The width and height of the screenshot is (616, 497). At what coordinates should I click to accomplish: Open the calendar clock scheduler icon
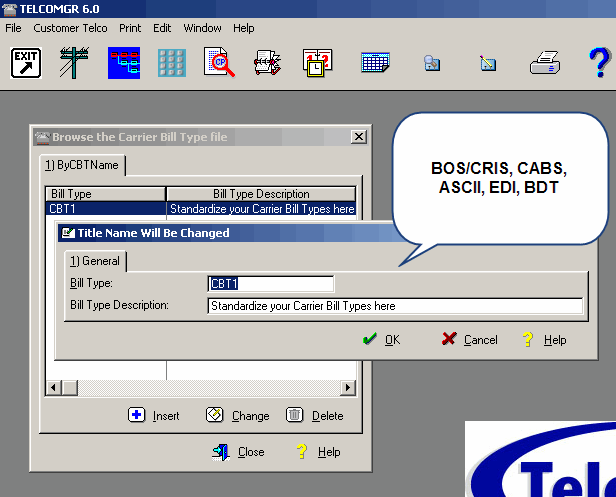(317, 62)
